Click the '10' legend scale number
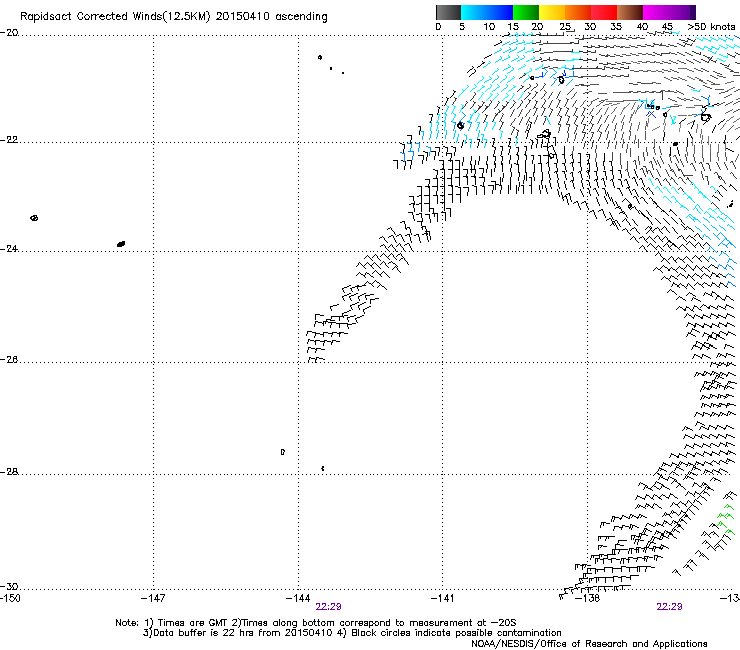 pyautogui.click(x=489, y=27)
